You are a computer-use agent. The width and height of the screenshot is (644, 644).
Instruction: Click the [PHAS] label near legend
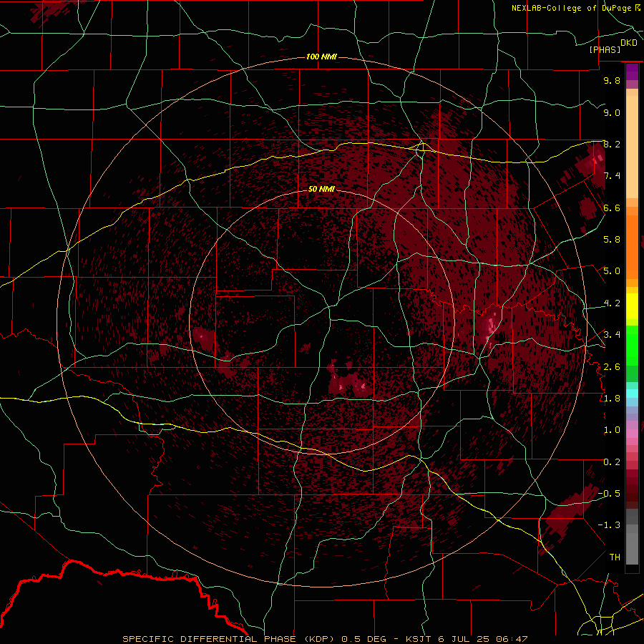[x=605, y=49]
